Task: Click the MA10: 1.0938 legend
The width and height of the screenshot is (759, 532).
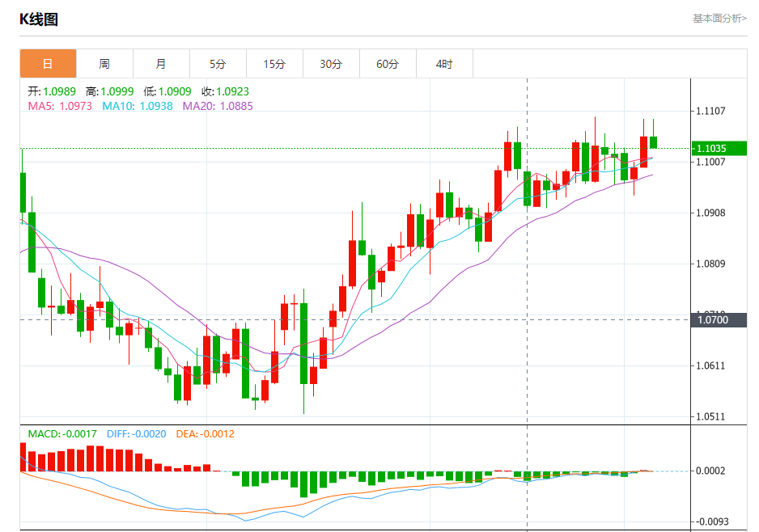Action: (x=138, y=106)
